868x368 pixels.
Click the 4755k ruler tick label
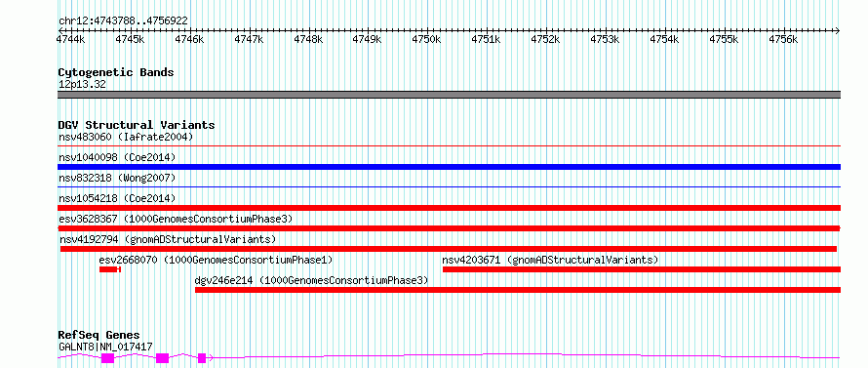[724, 39]
